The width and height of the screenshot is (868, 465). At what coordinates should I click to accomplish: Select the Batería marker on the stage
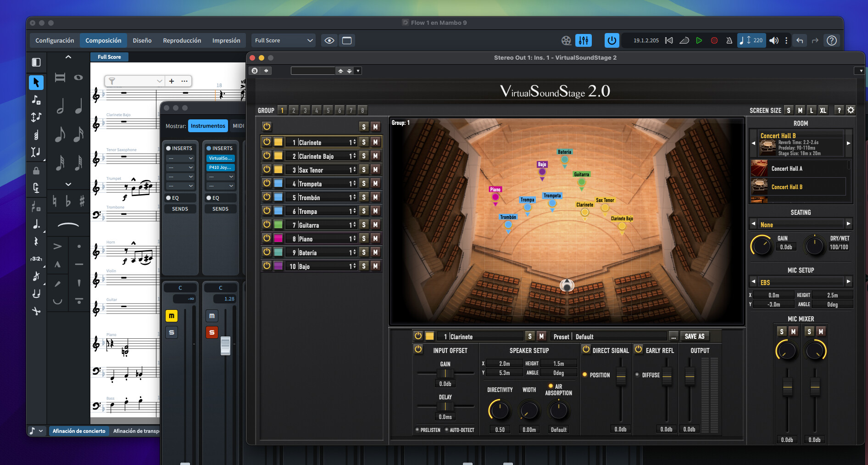[x=565, y=159]
